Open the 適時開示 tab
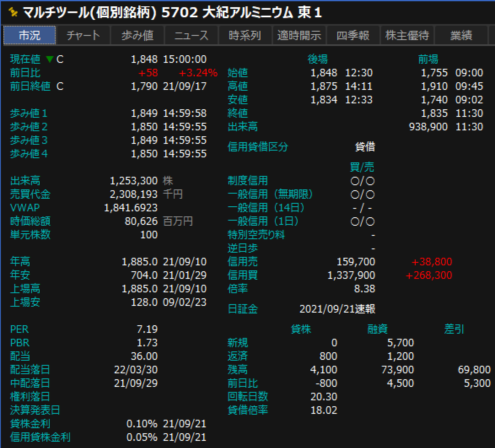495x448 pixels. click(299, 35)
